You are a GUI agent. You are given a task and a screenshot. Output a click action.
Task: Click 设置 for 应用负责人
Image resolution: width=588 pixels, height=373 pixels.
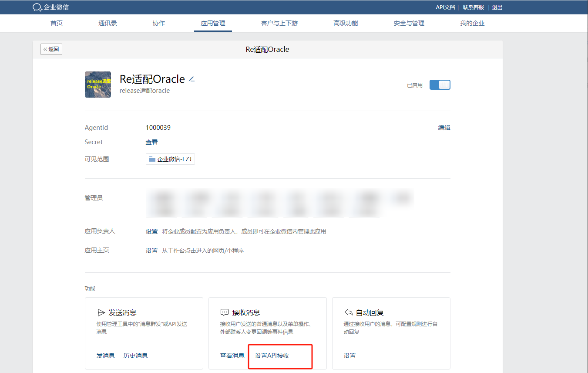click(151, 231)
